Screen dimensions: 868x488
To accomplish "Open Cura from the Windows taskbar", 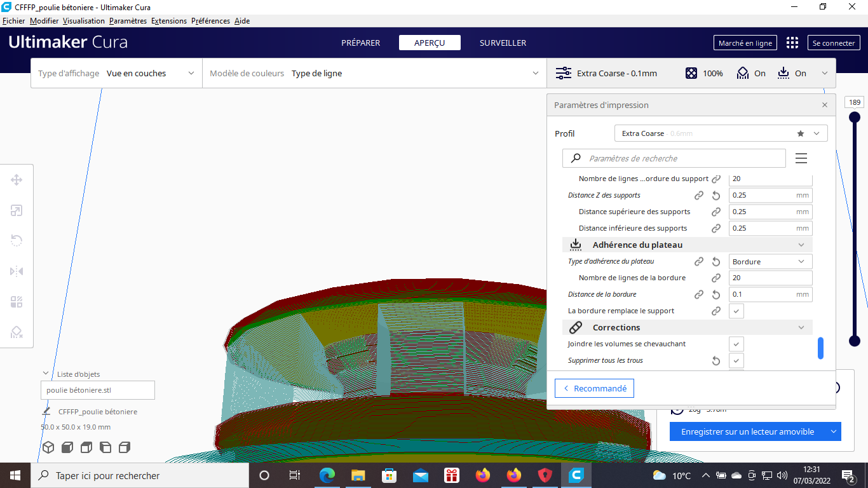I will pyautogui.click(x=576, y=475).
